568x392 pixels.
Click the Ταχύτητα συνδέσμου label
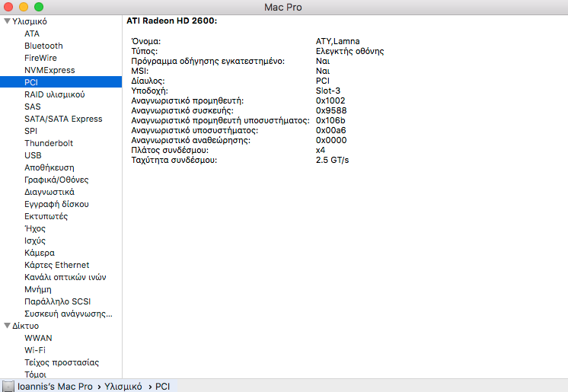point(174,160)
